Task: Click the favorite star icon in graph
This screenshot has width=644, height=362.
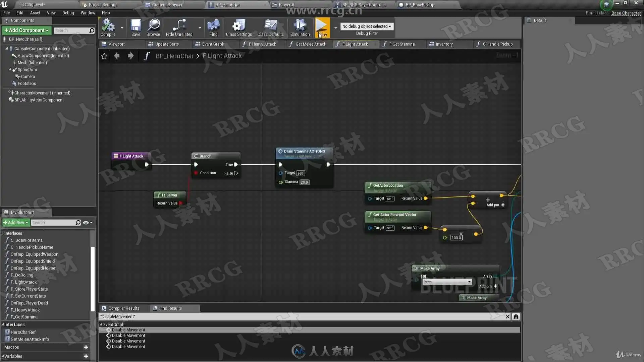Action: point(104,56)
